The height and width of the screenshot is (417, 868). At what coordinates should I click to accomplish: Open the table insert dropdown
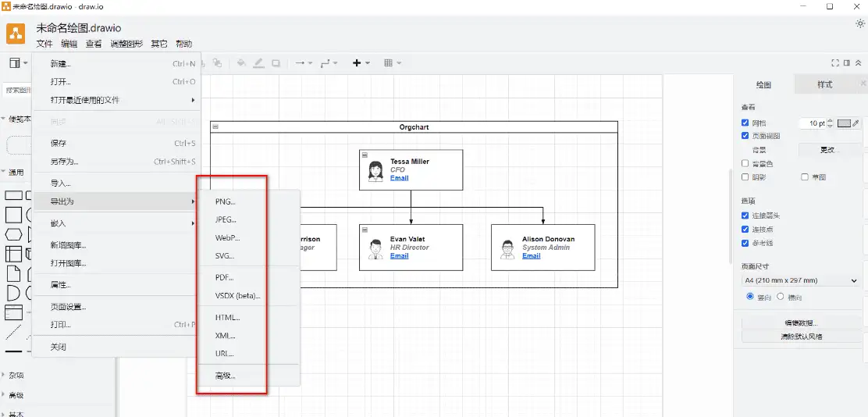[393, 63]
